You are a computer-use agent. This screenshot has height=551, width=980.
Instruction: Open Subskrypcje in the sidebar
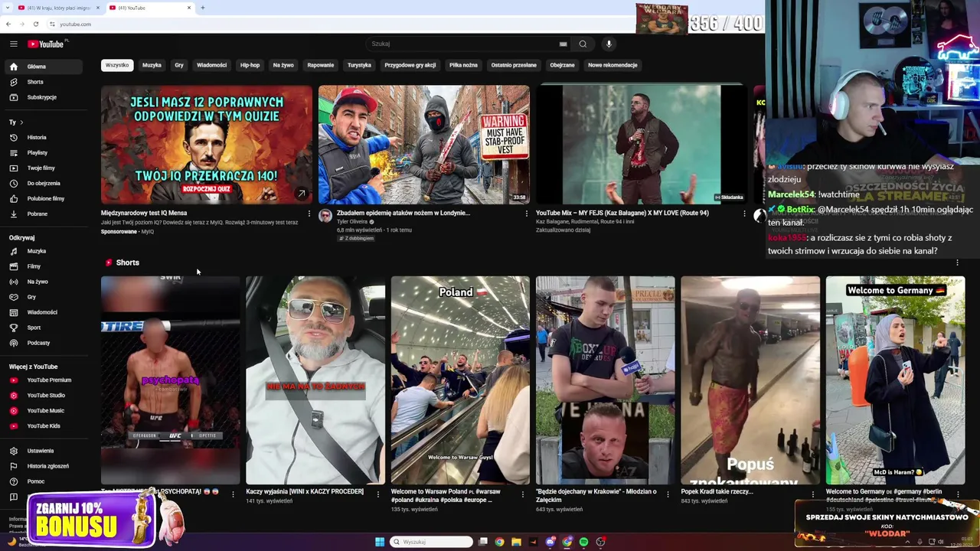43,97
